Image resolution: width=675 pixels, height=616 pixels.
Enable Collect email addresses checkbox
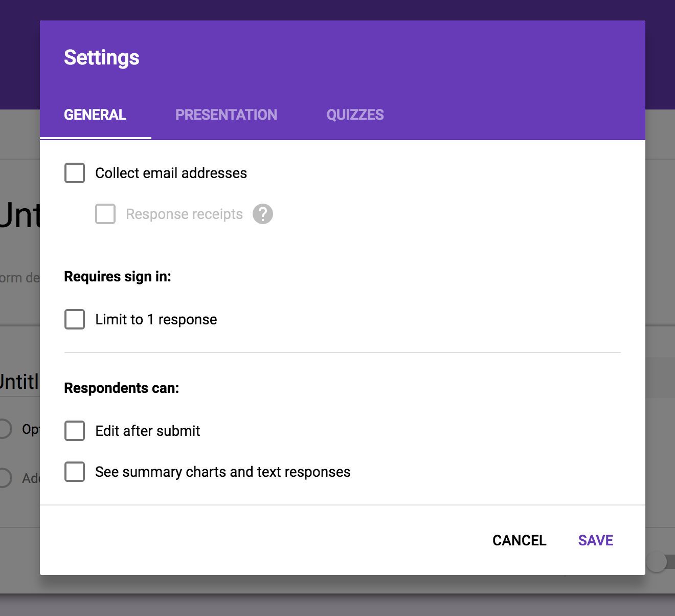[75, 173]
